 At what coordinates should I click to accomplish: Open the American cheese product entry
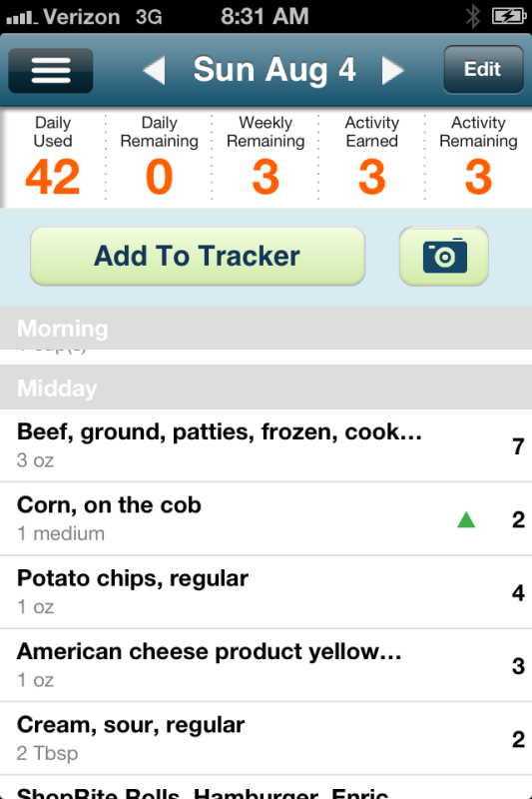tap(266, 665)
